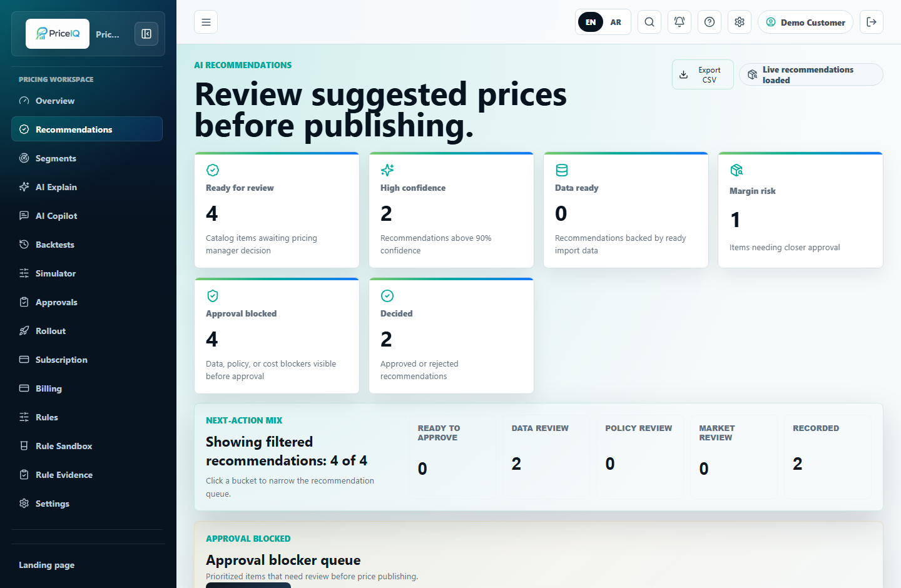This screenshot has height=588, width=901.
Task: Click AI Explain sparkle icon
Action: [24, 187]
